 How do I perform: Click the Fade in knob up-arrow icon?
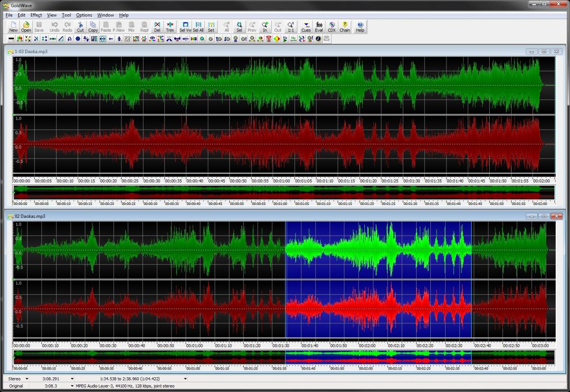pos(219,38)
